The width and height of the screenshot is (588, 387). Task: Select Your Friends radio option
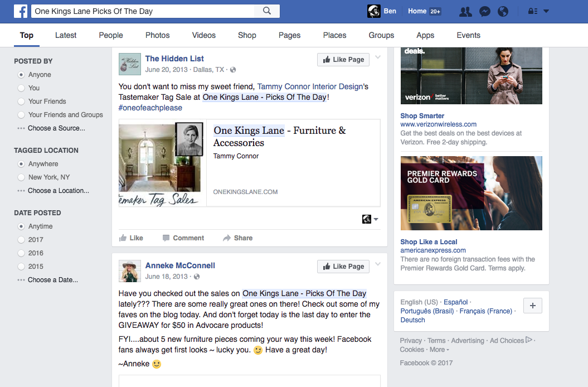pyautogui.click(x=21, y=101)
